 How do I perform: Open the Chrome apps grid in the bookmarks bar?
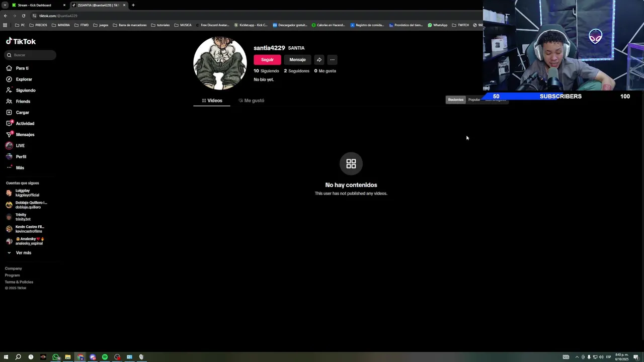click(x=5, y=25)
